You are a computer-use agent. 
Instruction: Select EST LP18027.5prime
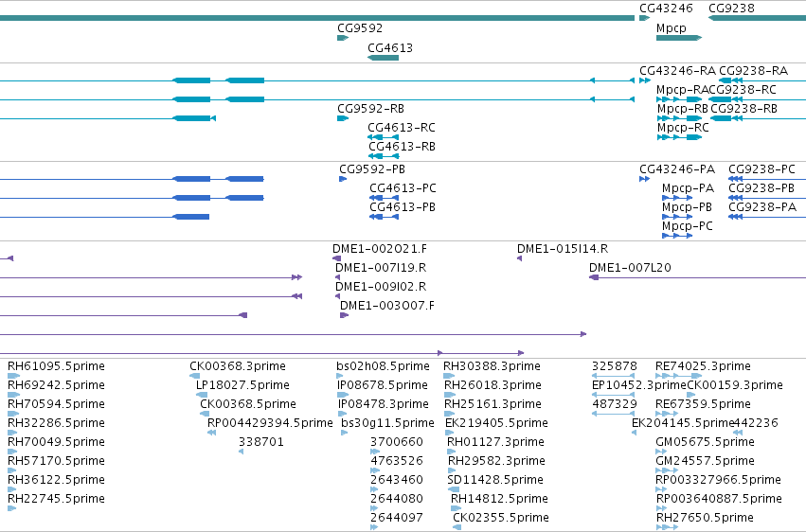point(202,396)
